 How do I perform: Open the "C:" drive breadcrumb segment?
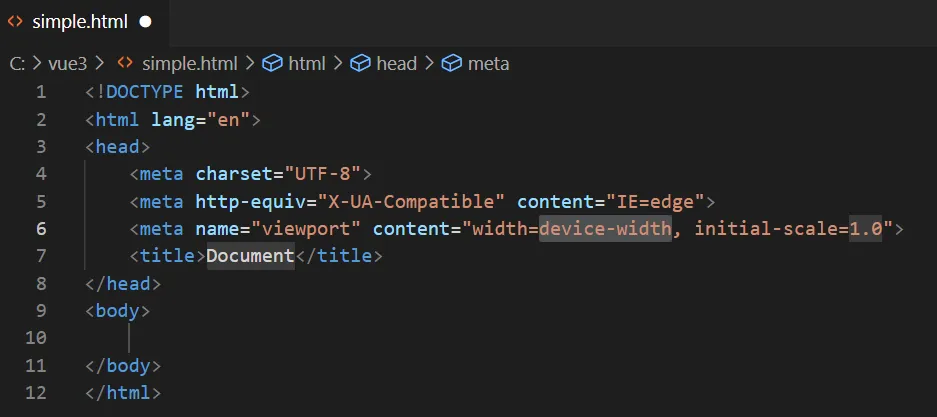tap(17, 63)
